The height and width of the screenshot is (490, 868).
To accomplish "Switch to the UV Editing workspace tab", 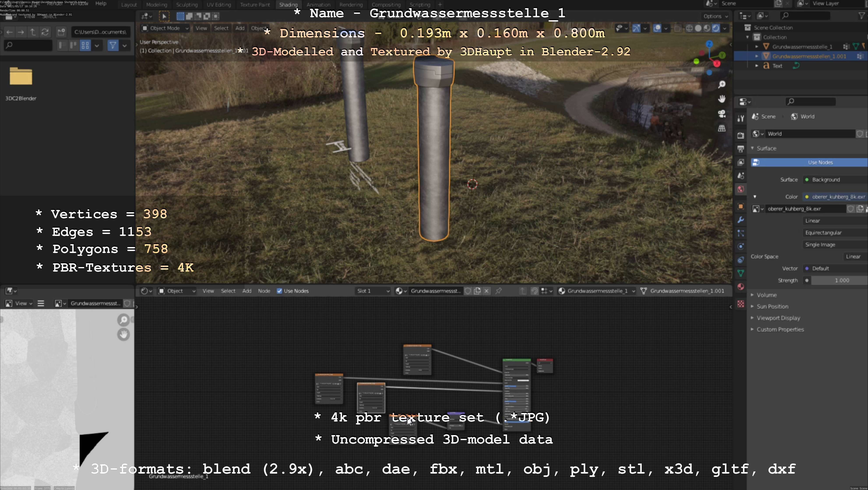I will 219,5.
